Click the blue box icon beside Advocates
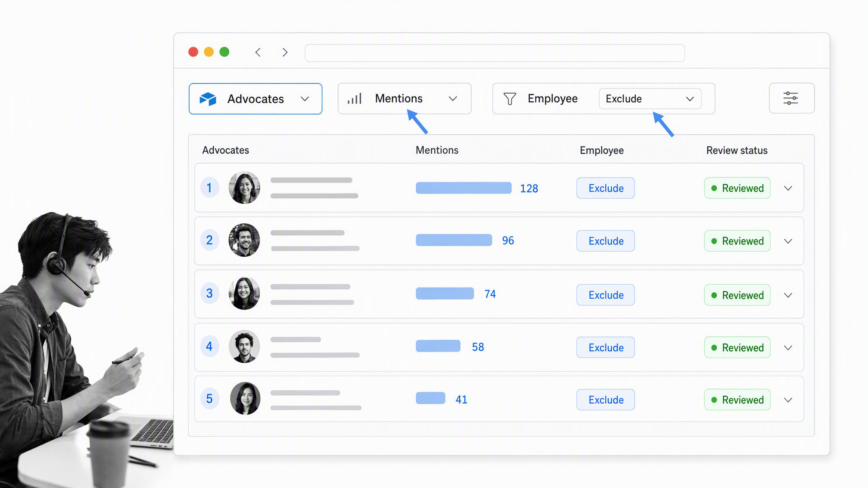Viewport: 868px width, 488px height. [x=208, y=99]
